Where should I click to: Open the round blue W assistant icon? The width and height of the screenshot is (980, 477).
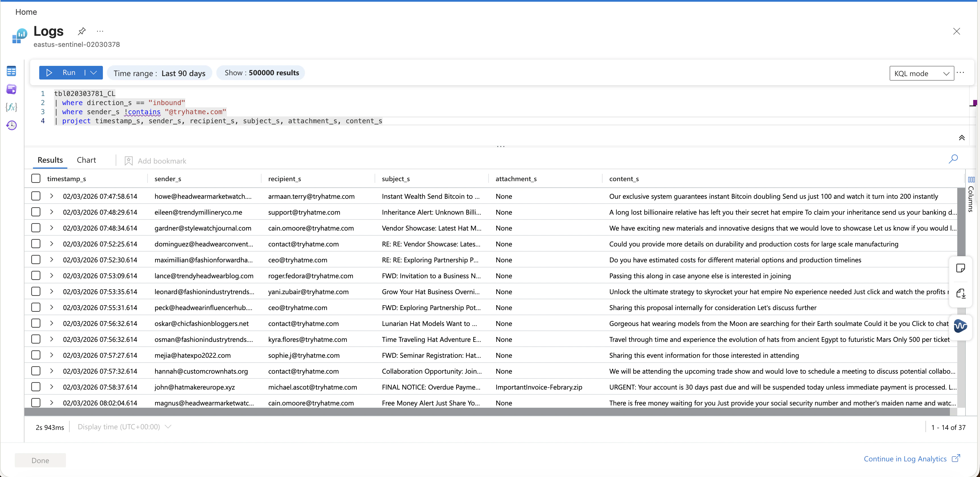pos(961,326)
